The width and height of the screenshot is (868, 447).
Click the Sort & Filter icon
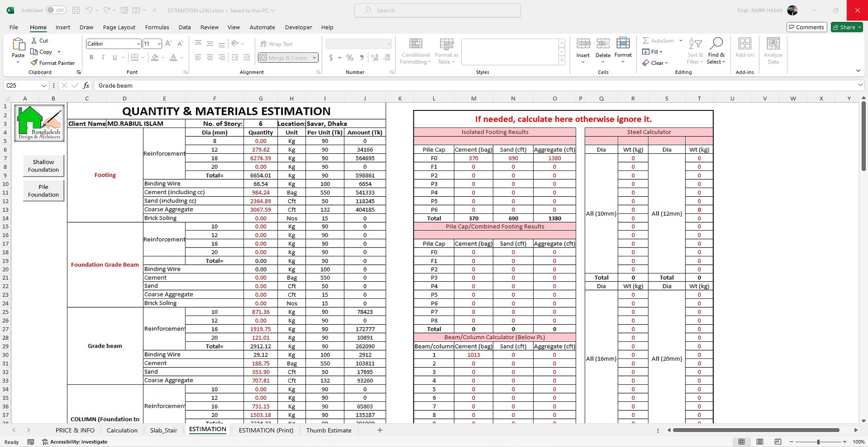pyautogui.click(x=695, y=44)
